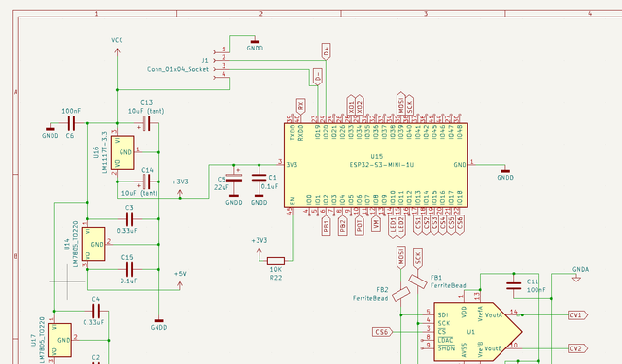Viewport: 622px width, 364px height.
Task: Select capacitor C15 0.1uF
Action: pyautogui.click(x=129, y=269)
